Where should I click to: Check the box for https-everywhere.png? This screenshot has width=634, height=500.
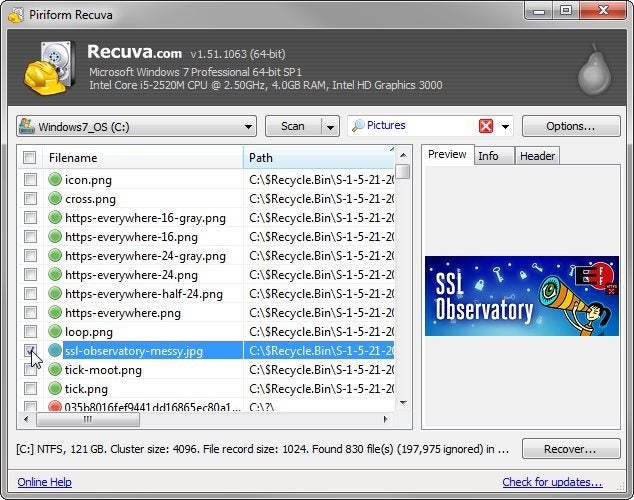30,312
